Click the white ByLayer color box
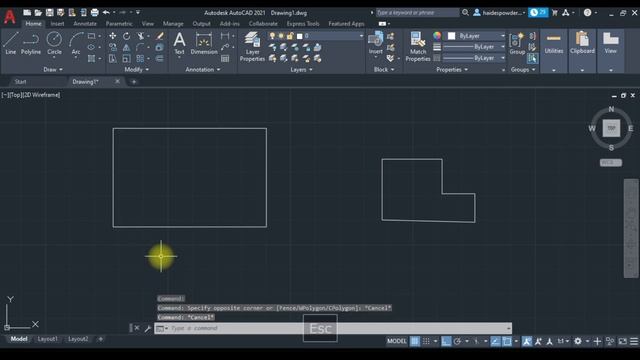 451,36
